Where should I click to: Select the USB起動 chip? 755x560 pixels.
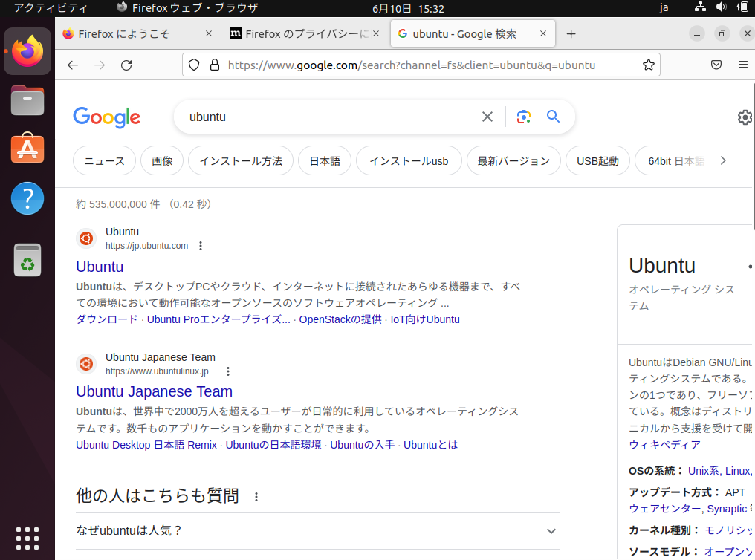tap(597, 160)
